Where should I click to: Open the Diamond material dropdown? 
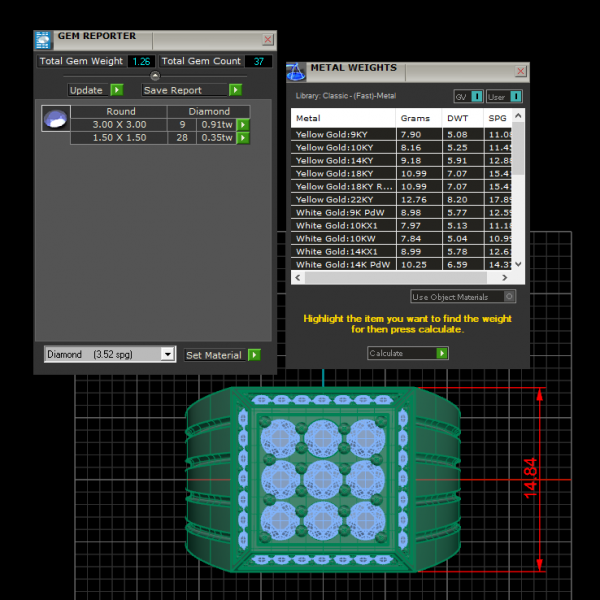[167, 354]
